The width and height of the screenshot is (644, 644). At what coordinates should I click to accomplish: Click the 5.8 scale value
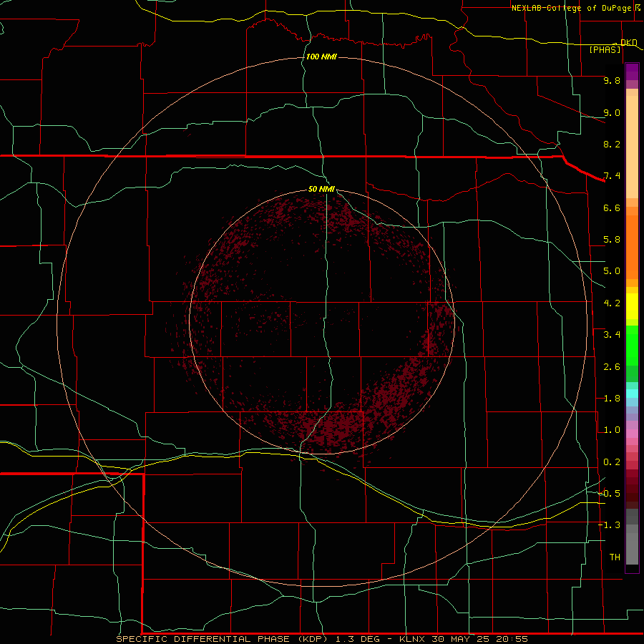click(612, 240)
